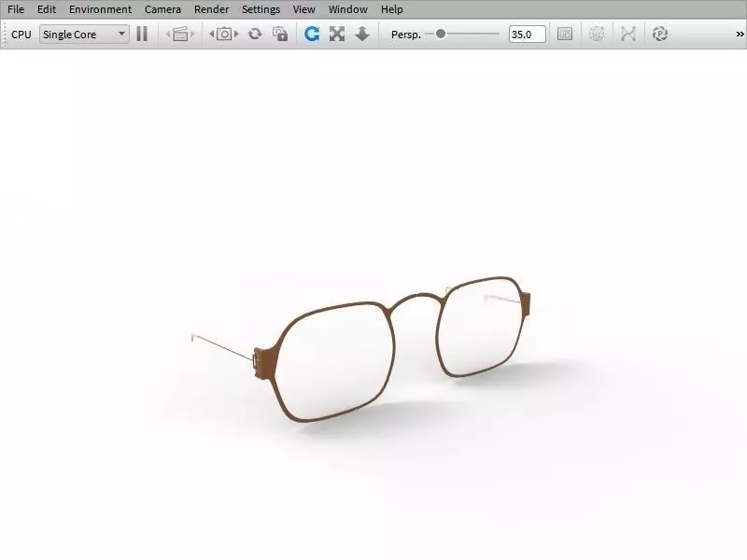
Task: Click the swirl region render icon
Action: click(660, 34)
